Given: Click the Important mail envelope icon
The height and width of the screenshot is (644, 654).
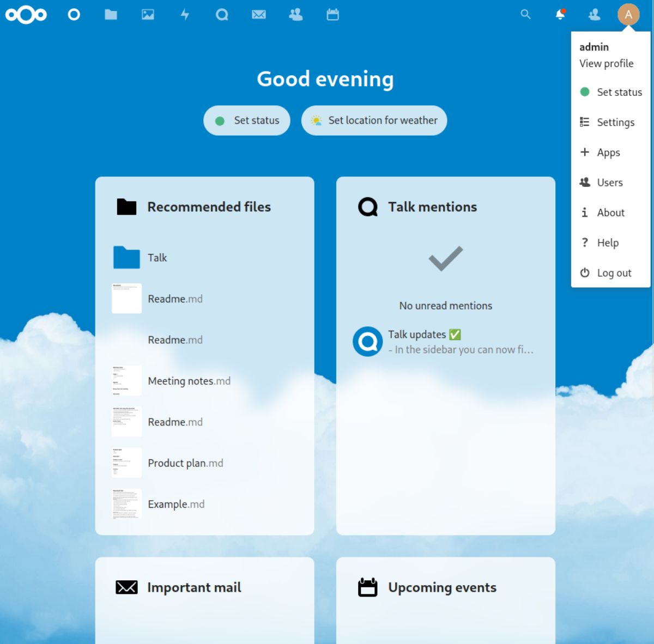Looking at the screenshot, I should coord(126,587).
